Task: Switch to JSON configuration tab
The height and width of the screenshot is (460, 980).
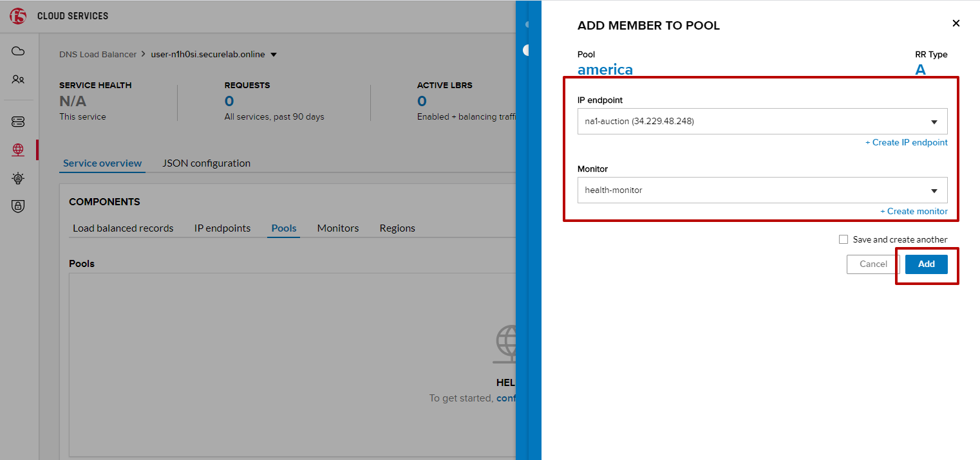Action: [x=206, y=163]
